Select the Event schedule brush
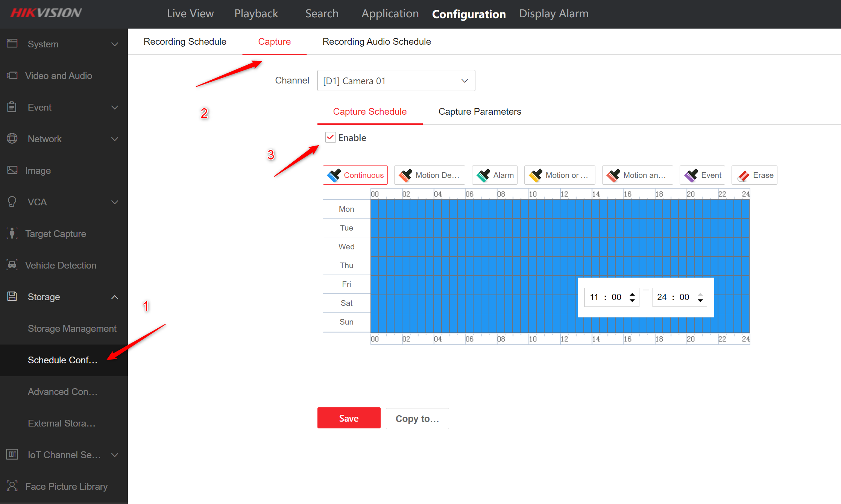This screenshot has height=504, width=841. pos(703,175)
